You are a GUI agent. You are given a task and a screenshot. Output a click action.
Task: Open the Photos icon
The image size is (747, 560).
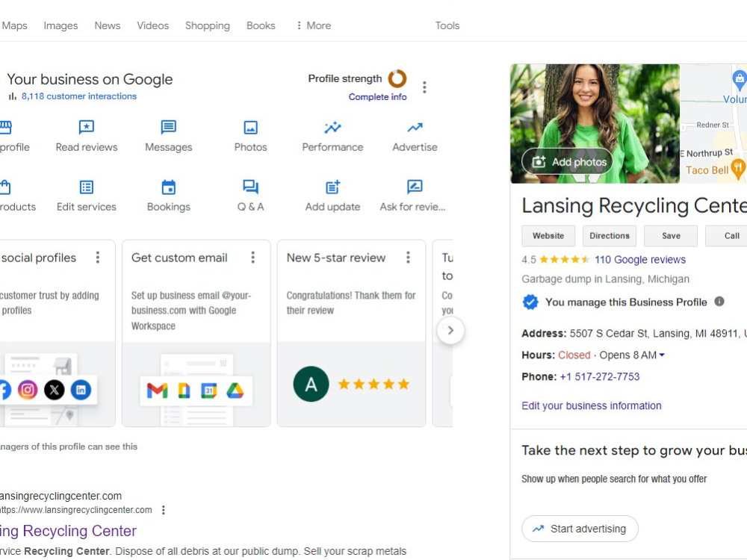[x=250, y=127]
